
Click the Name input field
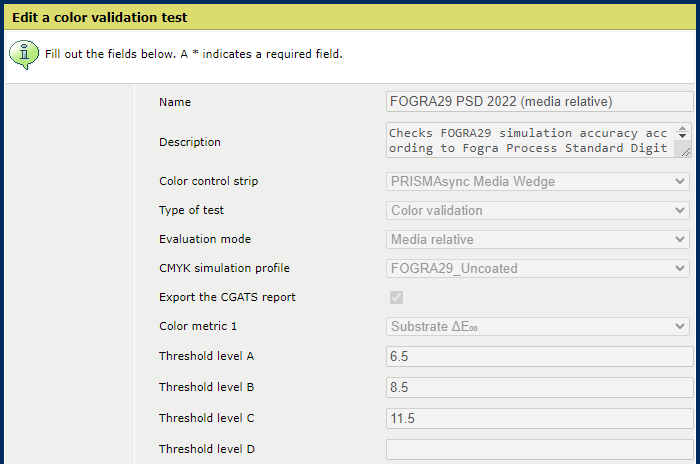click(539, 101)
